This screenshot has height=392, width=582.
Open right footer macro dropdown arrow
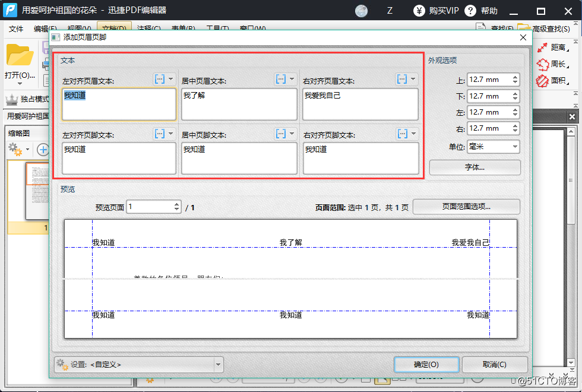click(x=413, y=134)
